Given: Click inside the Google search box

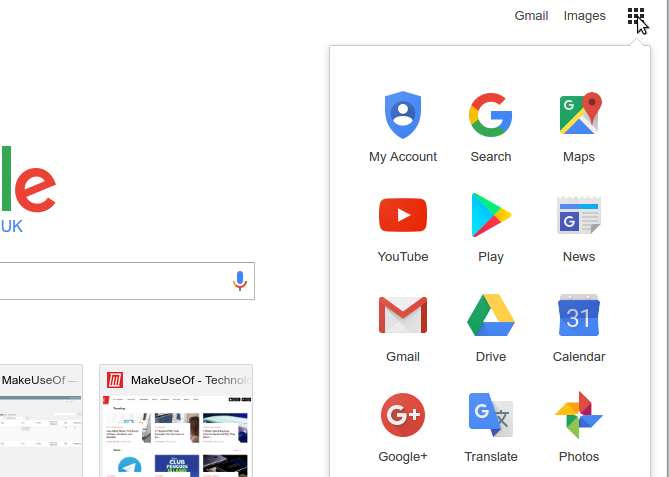Looking at the screenshot, I should click(127, 281).
